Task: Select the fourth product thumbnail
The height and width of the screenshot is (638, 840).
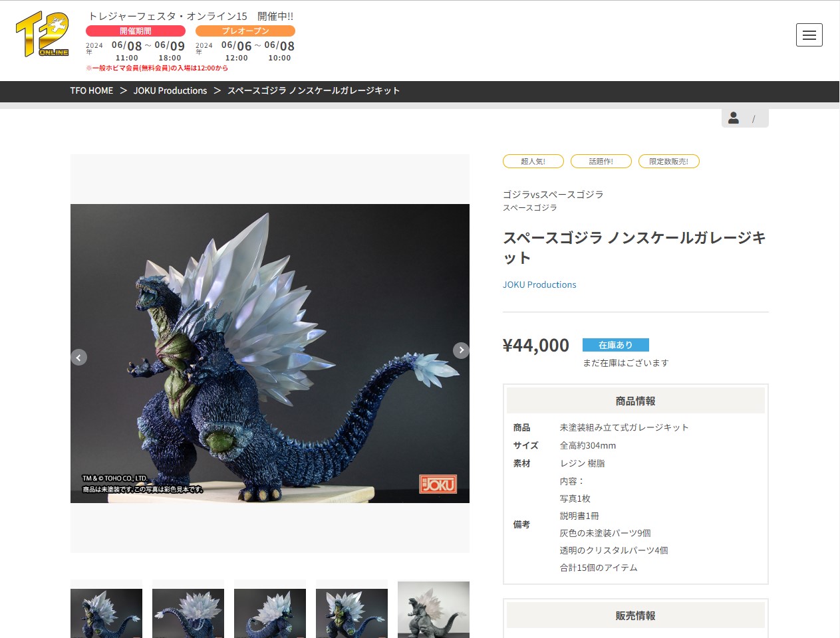Action: (x=352, y=609)
